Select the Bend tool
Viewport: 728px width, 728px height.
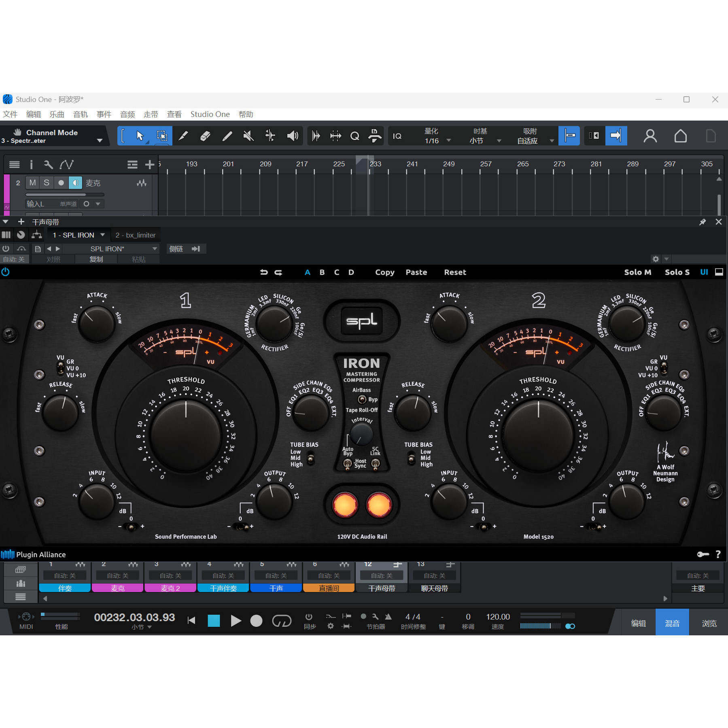pos(270,136)
